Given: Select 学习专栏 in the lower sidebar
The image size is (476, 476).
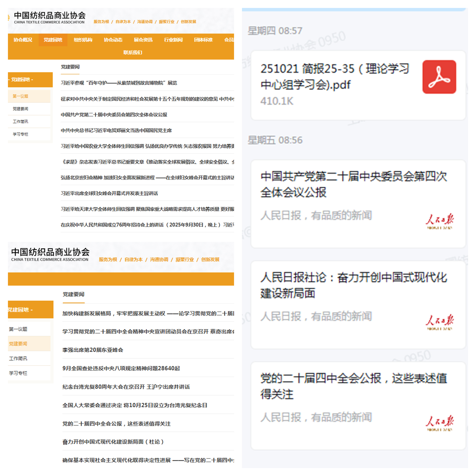Looking at the screenshot, I should [18, 373].
